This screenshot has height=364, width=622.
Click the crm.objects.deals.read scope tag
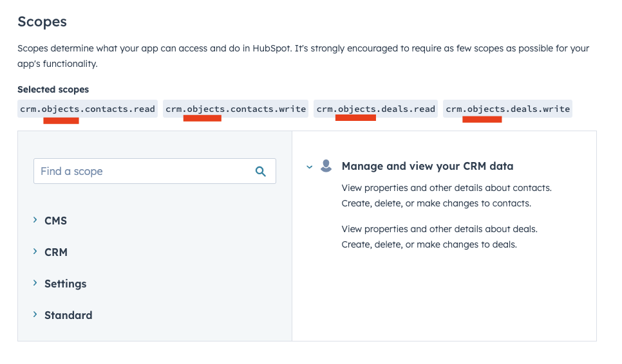coord(375,109)
